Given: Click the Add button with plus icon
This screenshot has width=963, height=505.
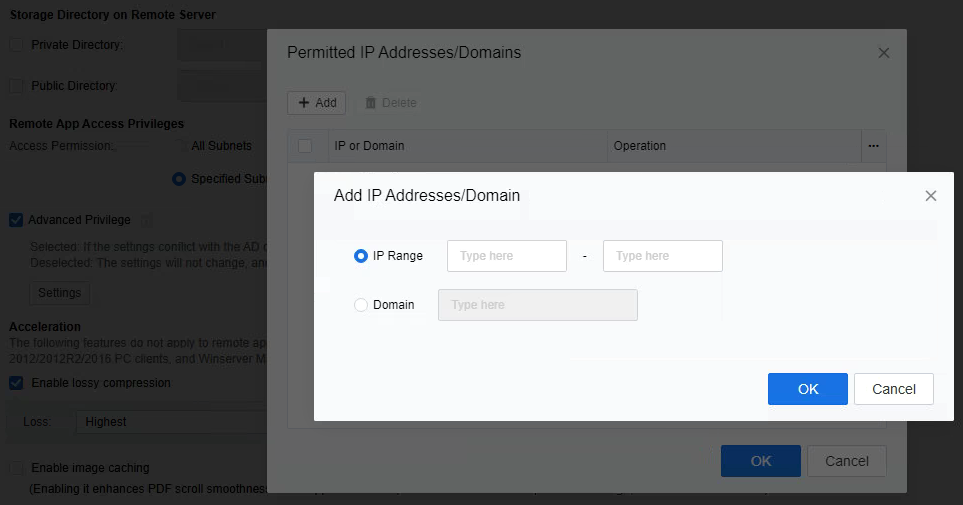Looking at the screenshot, I should point(316,103).
